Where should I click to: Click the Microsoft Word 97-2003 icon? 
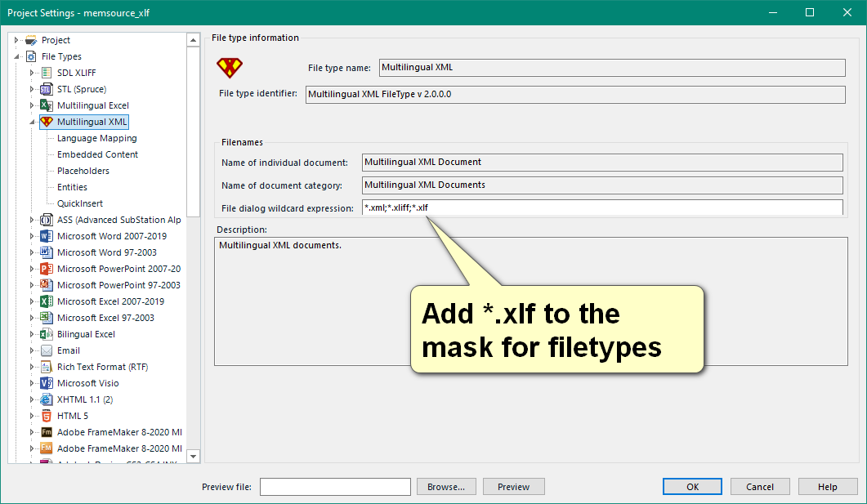(47, 252)
